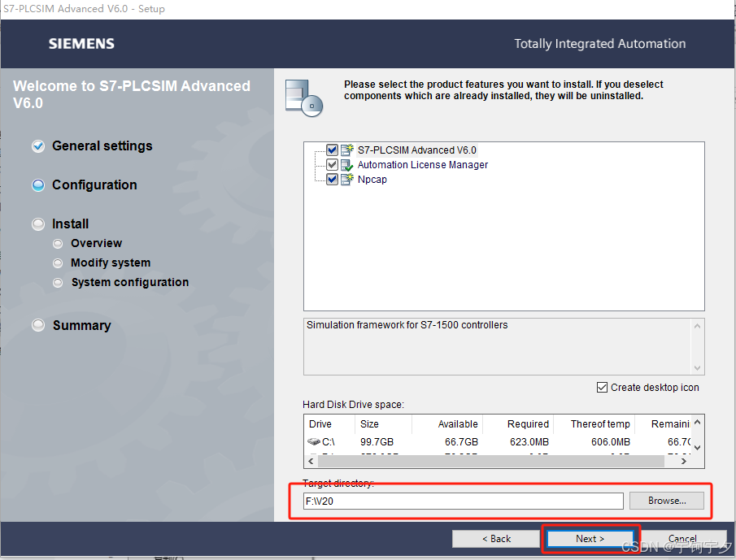Viewport: 736px width, 560px height.
Task: Click drive table scroll up arrow
Action: click(698, 422)
